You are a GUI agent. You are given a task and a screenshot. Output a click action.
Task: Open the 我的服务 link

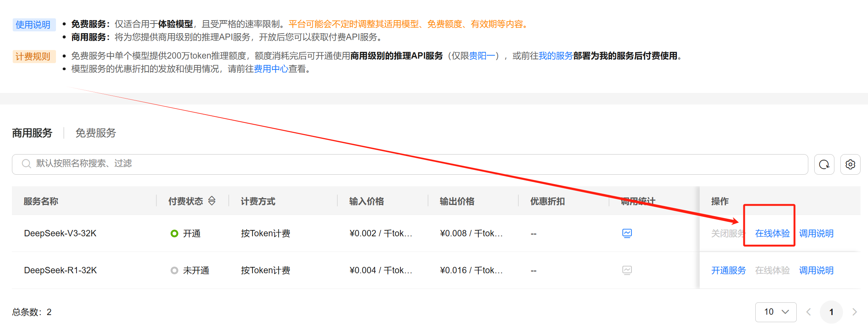[555, 56]
